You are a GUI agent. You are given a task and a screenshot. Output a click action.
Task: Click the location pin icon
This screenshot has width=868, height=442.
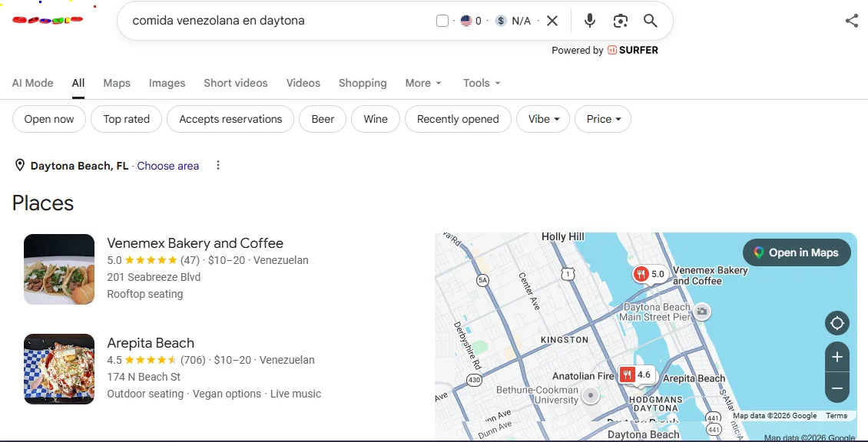[x=19, y=166]
